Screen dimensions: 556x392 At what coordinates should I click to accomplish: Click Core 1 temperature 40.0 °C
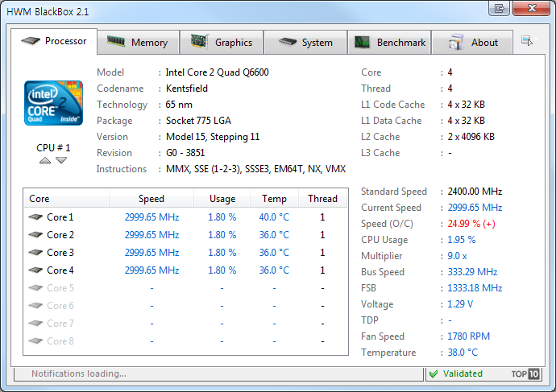pyautogui.click(x=274, y=217)
